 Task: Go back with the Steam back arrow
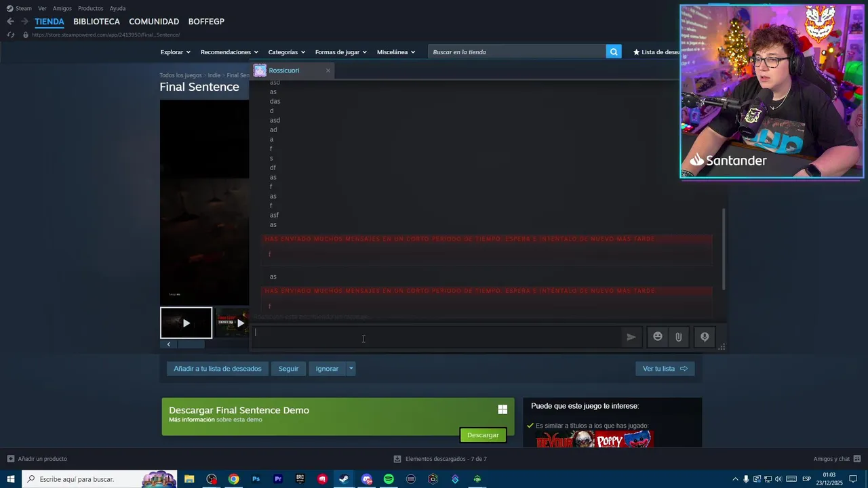[10, 22]
